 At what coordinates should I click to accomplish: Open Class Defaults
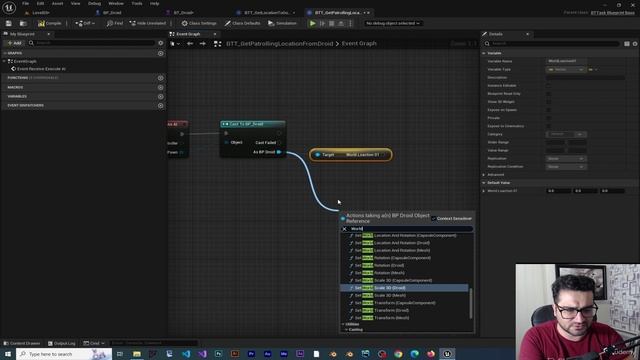[x=242, y=23]
